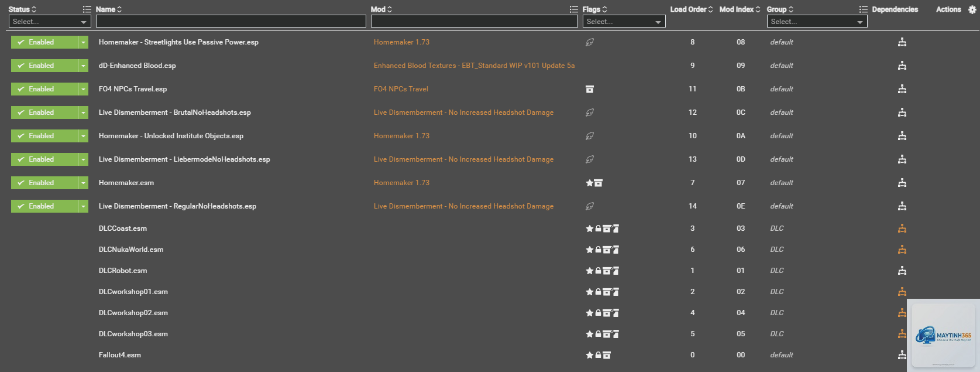Sort by the Mod Index column header

740,9
